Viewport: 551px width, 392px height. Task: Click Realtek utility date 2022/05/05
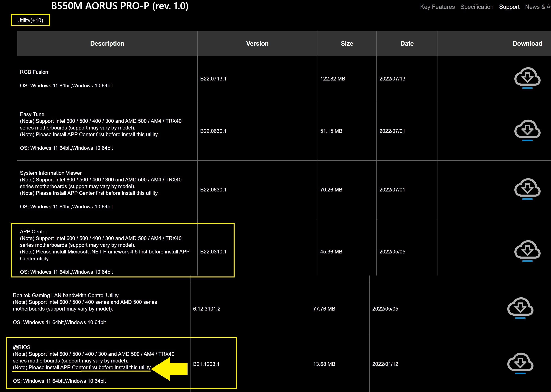coord(385,309)
